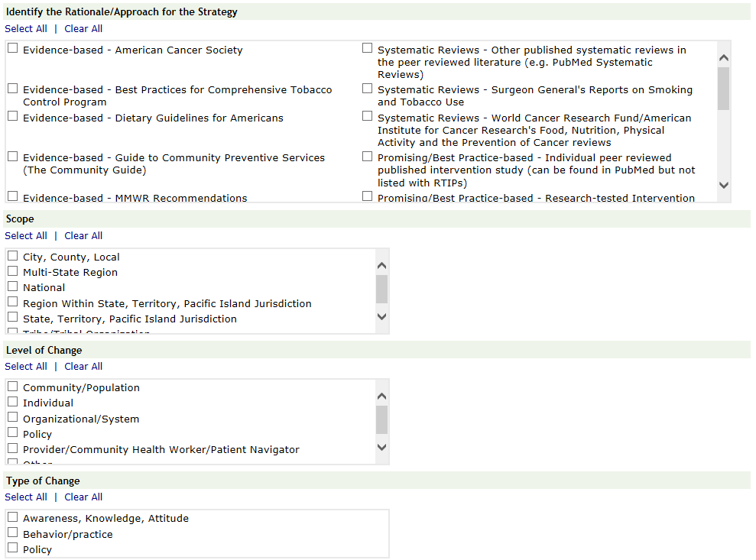Check the Community/Population level option
The width and height of the screenshot is (756, 560).
pyautogui.click(x=13, y=387)
